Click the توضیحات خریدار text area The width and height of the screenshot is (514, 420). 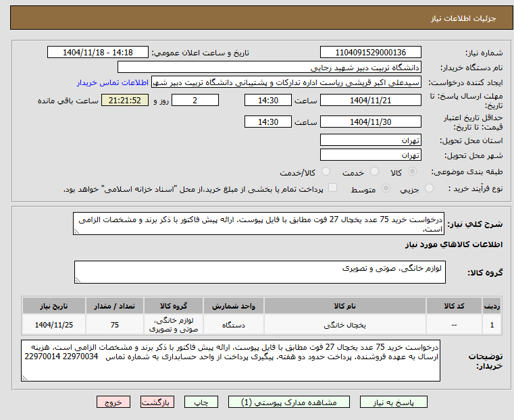(x=230, y=361)
